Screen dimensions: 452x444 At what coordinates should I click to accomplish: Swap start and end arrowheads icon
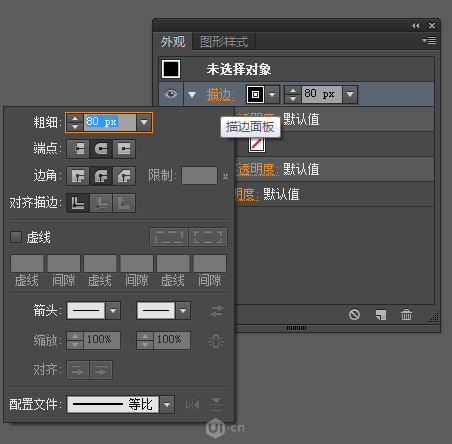click(217, 311)
